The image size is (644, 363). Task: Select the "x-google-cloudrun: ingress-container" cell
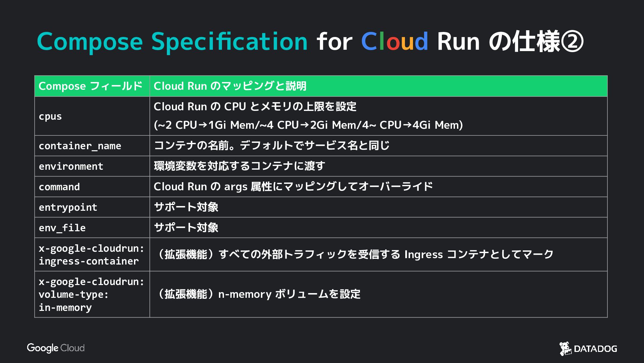[x=91, y=255]
